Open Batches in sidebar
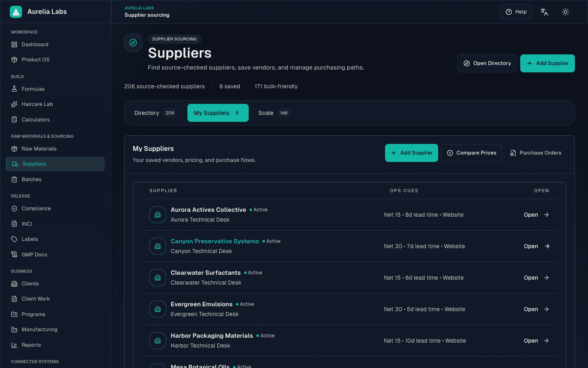This screenshot has height=368, width=588. coord(56,180)
